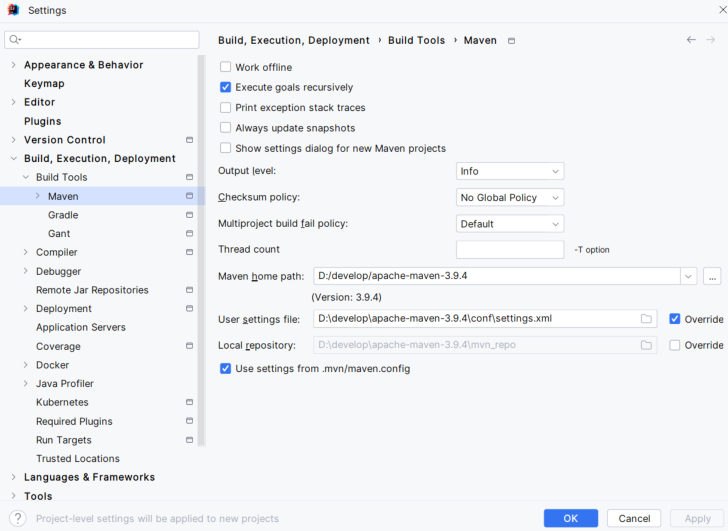Collapse Build, Execution, Deployment section

[x=13, y=158]
